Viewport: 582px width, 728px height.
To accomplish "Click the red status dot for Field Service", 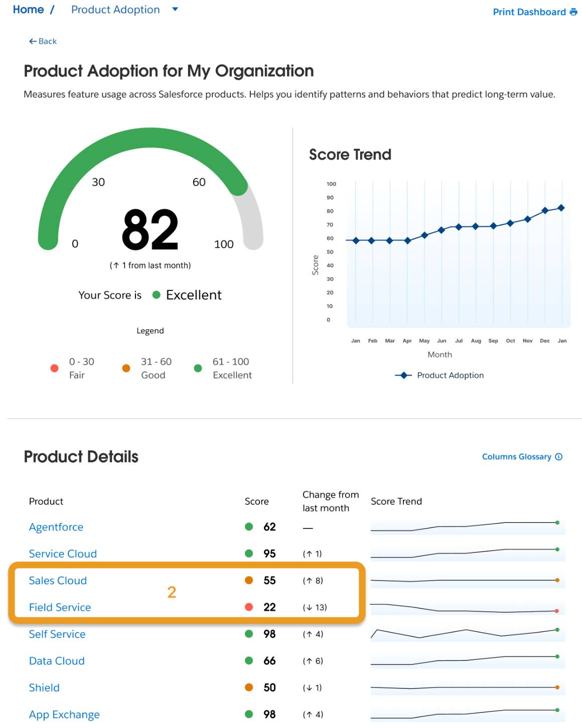I will (x=249, y=607).
